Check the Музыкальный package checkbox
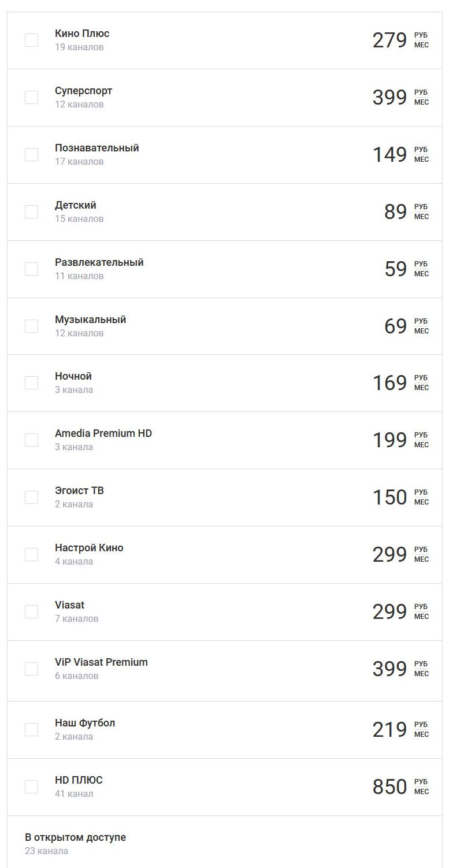453x868 pixels. point(31,326)
